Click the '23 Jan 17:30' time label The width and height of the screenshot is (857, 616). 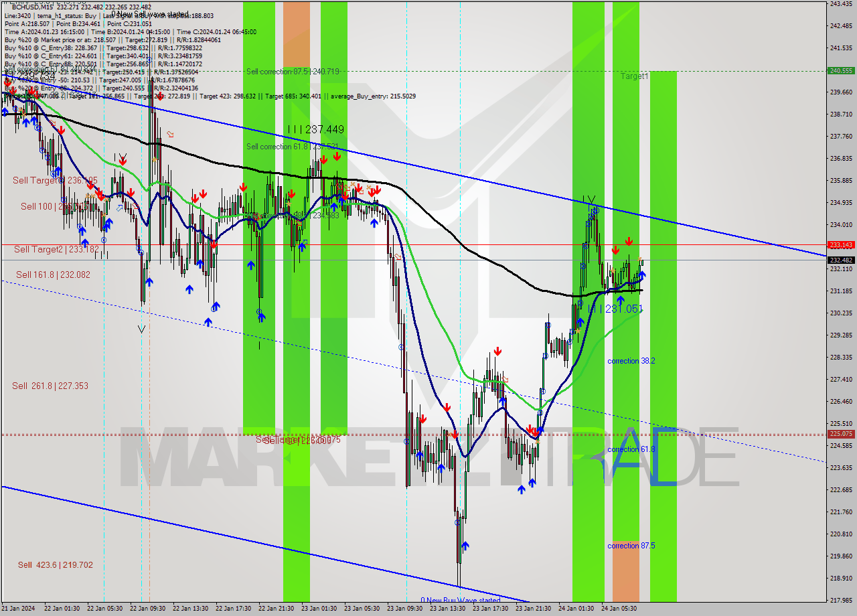coord(490,609)
